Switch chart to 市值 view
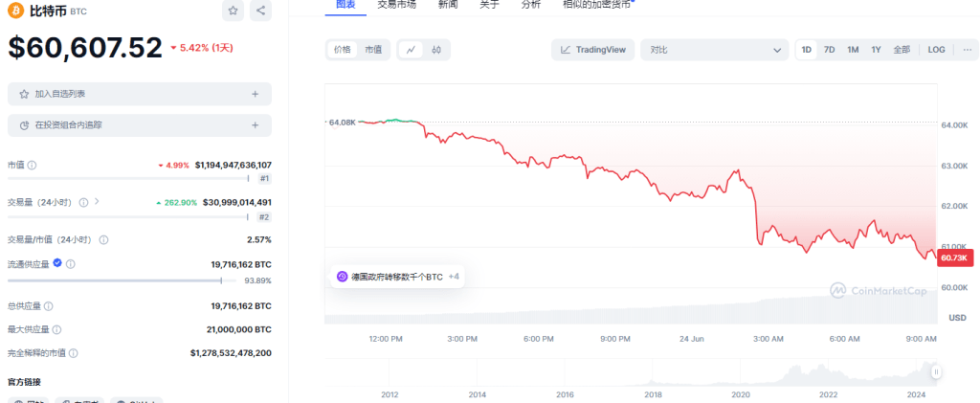The image size is (980, 403). tap(372, 50)
